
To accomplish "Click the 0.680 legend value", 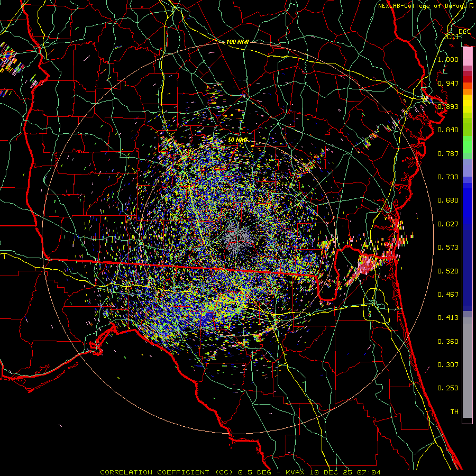I will coord(448,200).
